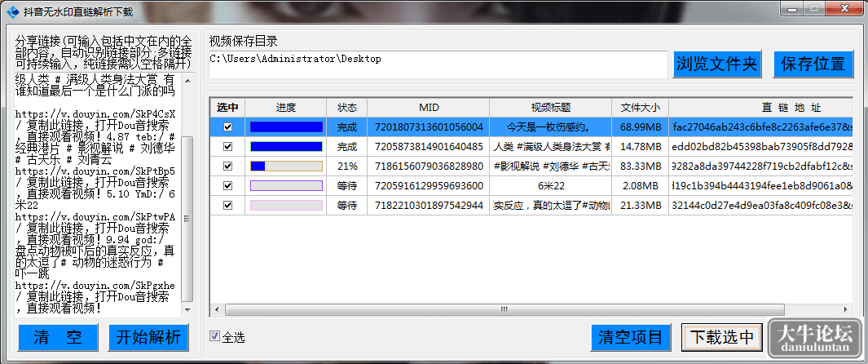The width and height of the screenshot is (868, 364).
Task: Click the MID column header
Action: [429, 107]
